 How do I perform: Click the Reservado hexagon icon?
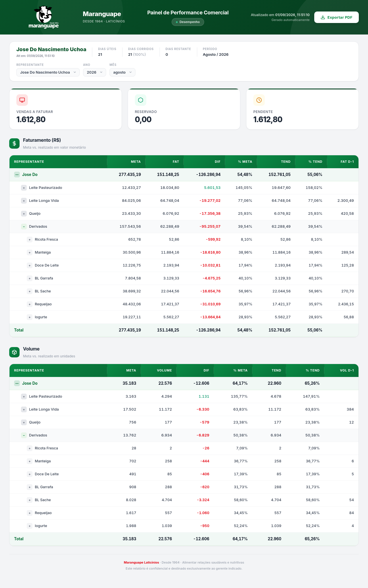coord(141,100)
